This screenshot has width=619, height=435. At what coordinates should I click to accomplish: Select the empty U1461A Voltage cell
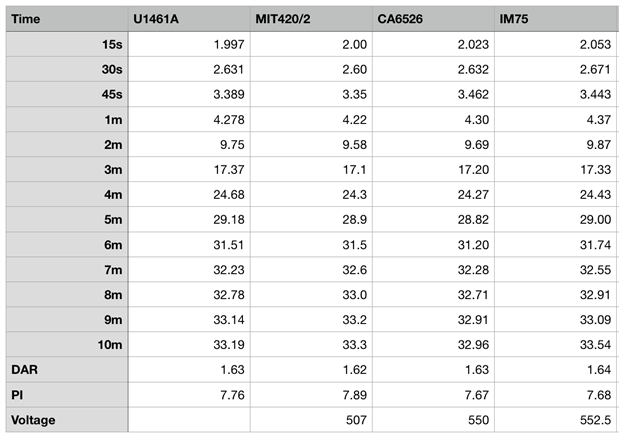(x=189, y=420)
